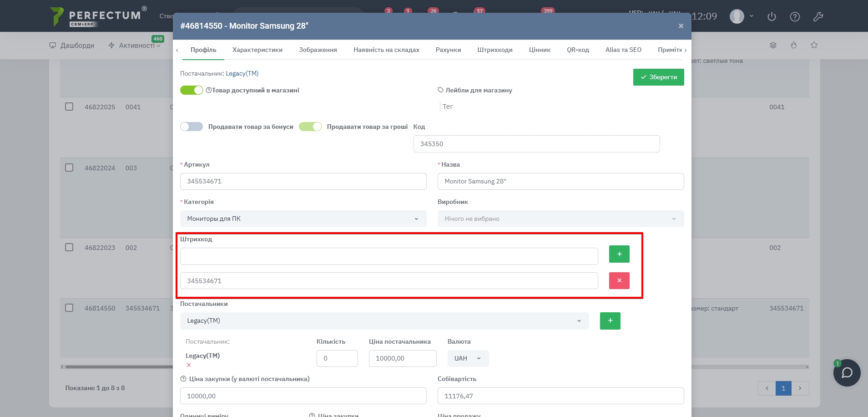Remove barcode 345534671 with red X button
This screenshot has width=868, height=417.
coord(619,281)
